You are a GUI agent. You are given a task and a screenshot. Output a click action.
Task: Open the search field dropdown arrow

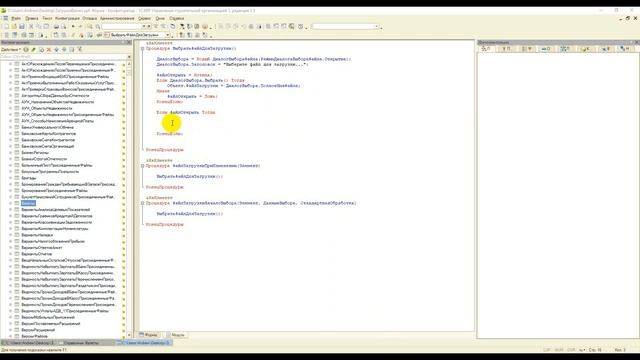click(x=144, y=27)
